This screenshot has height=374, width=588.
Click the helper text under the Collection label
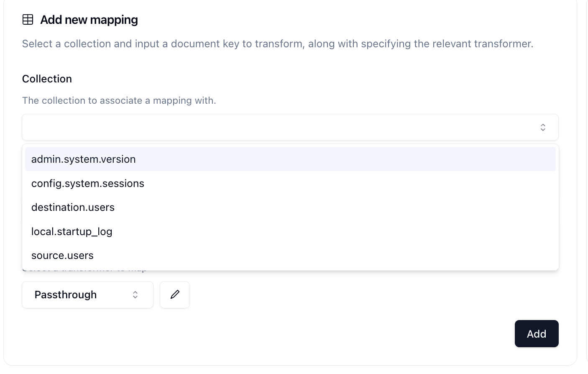(x=119, y=100)
